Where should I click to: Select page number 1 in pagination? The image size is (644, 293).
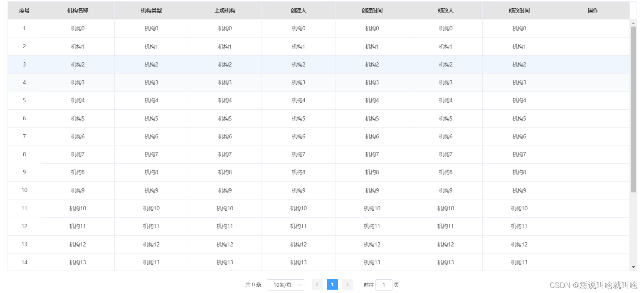pyautogui.click(x=332, y=284)
